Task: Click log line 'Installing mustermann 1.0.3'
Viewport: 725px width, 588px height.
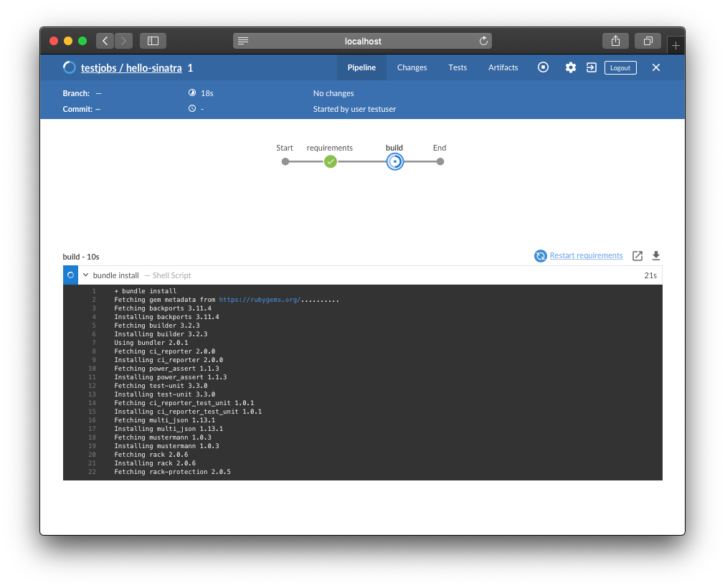Action: point(166,445)
